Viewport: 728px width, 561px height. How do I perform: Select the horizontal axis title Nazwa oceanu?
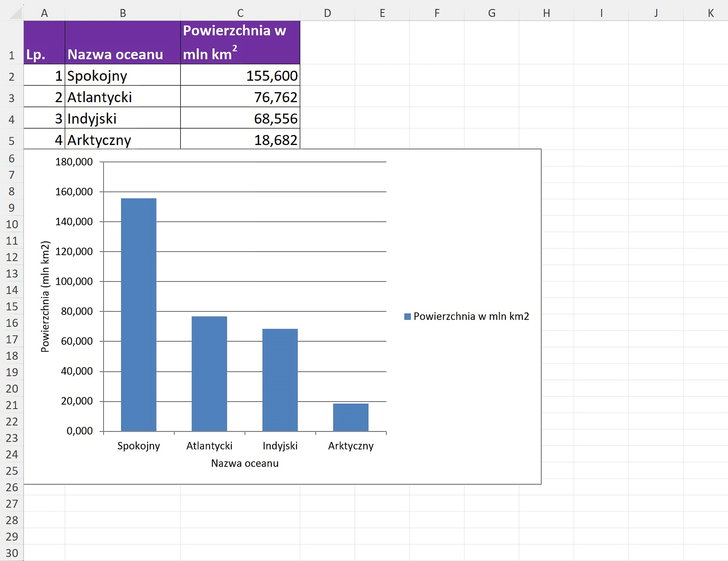pyautogui.click(x=245, y=463)
